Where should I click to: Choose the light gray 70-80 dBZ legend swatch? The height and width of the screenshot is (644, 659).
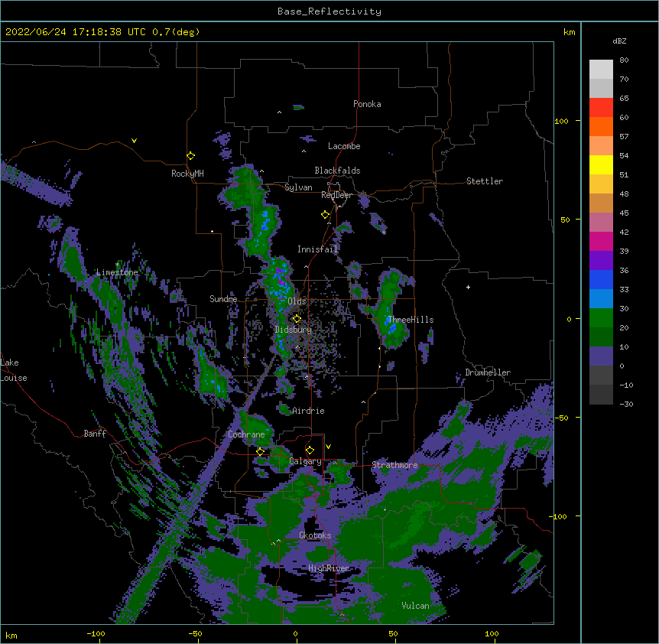pyautogui.click(x=601, y=70)
